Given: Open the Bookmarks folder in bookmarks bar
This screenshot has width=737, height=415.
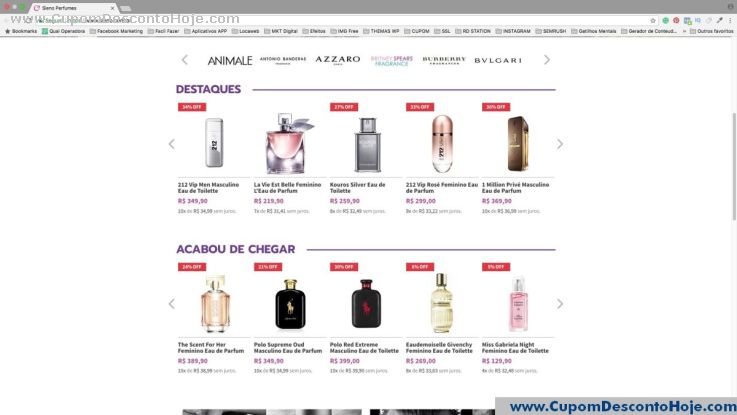Looking at the screenshot, I should [x=21, y=31].
